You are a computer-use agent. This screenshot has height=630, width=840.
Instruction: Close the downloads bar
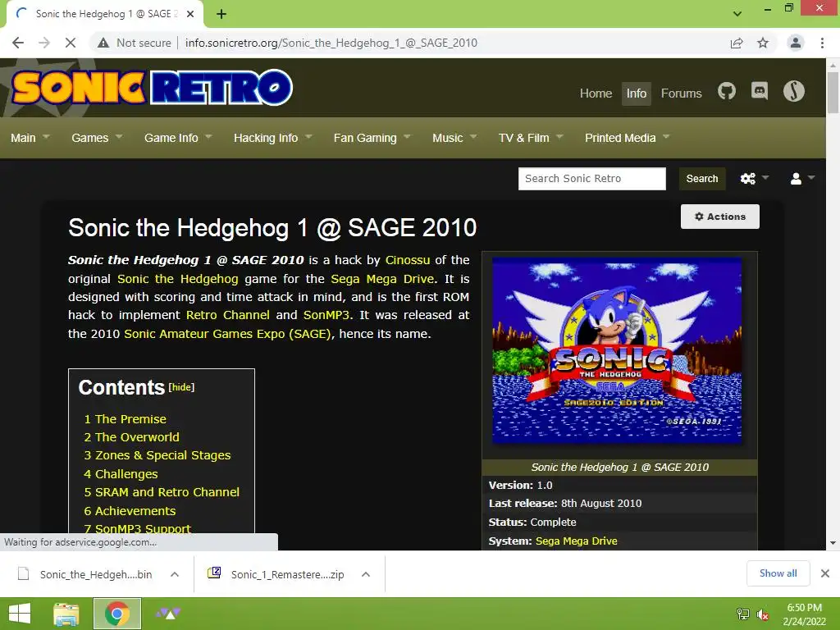point(825,573)
